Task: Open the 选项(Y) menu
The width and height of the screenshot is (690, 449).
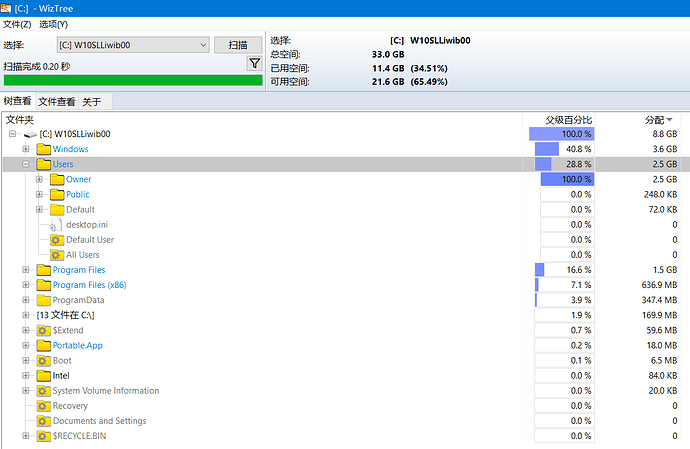Action: click(54, 24)
